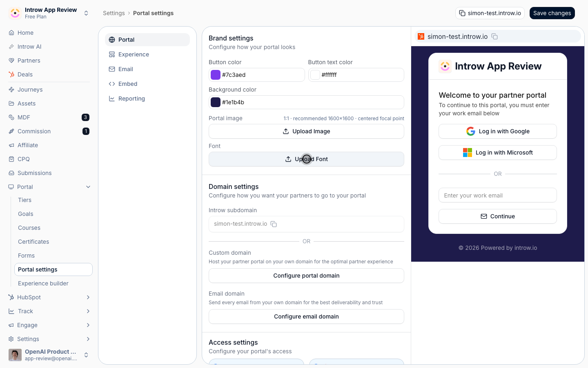Click the work email input field
Image resolution: width=588 pixels, height=368 pixels.
(498, 195)
